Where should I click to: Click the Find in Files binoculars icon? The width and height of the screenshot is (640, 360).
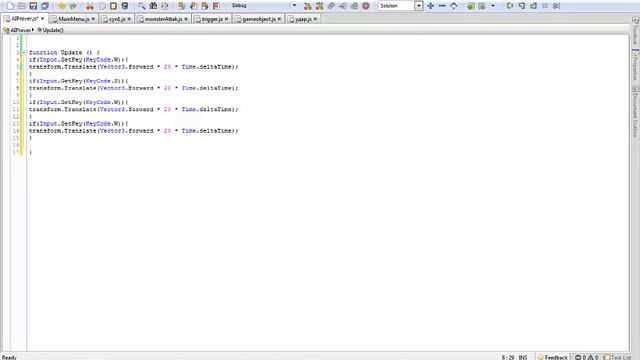pyautogui.click(x=153, y=6)
